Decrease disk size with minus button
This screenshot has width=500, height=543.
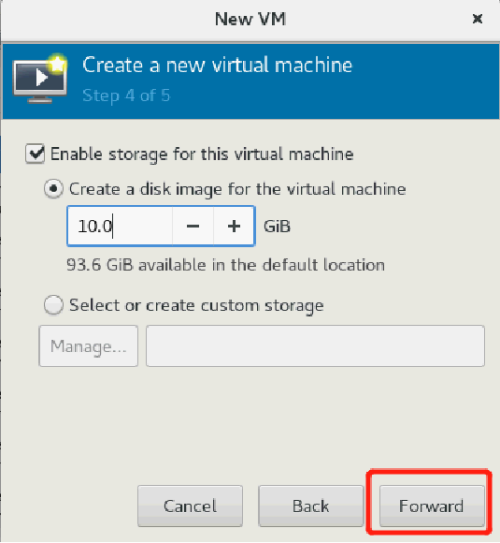click(x=193, y=226)
